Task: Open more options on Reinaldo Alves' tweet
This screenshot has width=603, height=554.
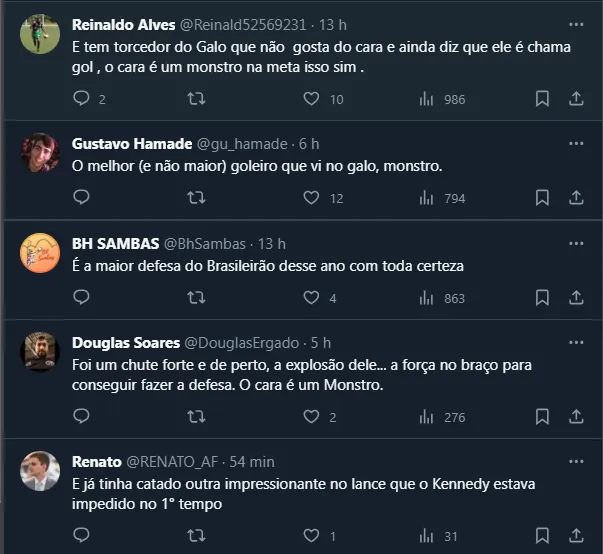Action: click(576, 24)
